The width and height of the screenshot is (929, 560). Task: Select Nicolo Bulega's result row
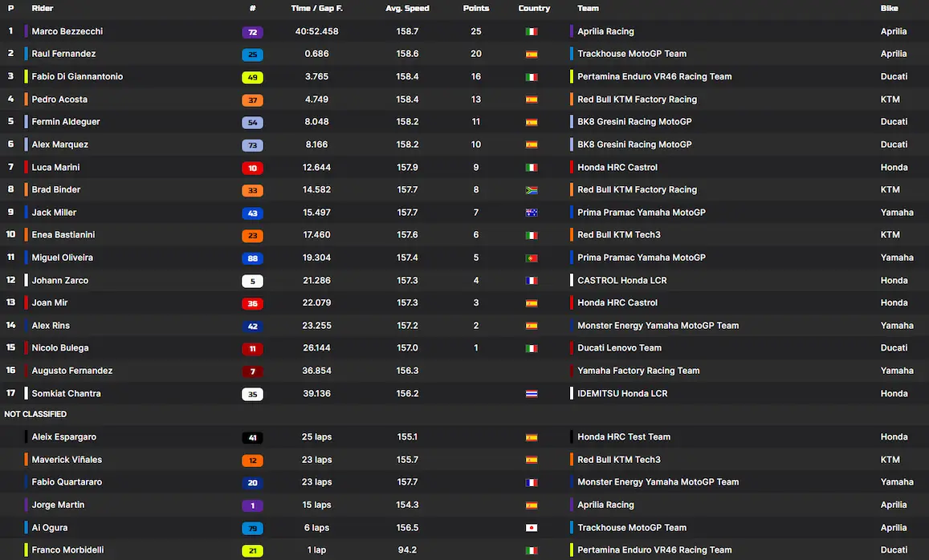click(x=401, y=347)
